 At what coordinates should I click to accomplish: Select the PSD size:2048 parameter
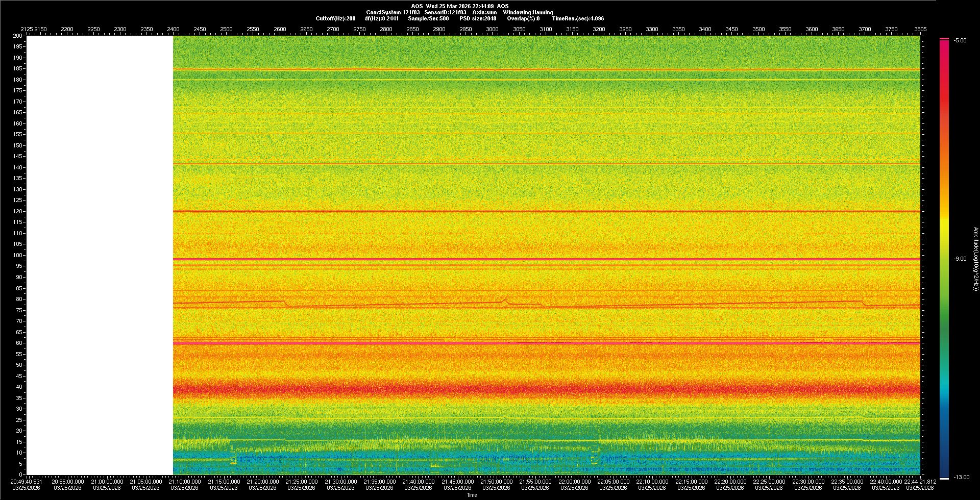coord(478,18)
